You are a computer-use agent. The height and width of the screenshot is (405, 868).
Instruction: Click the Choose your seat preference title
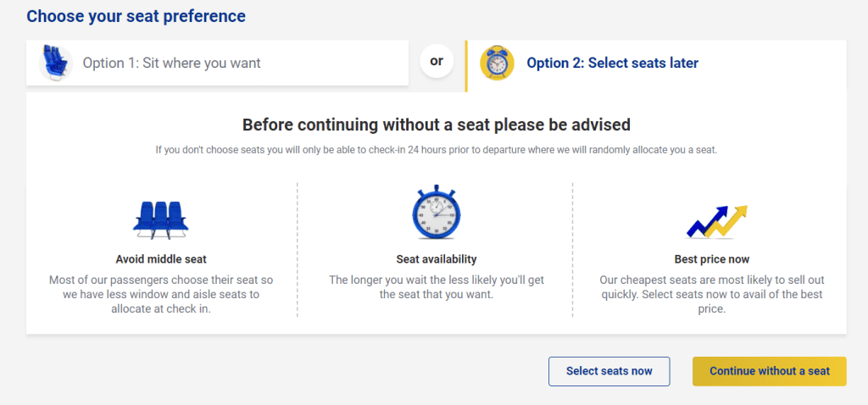[136, 16]
